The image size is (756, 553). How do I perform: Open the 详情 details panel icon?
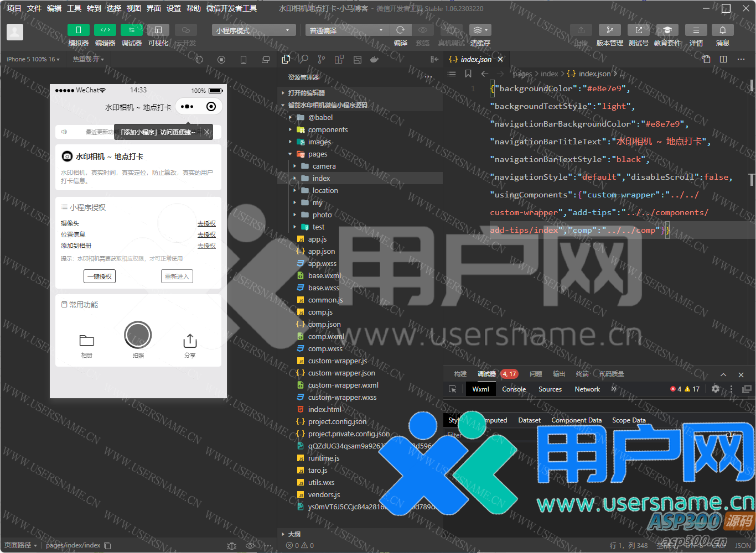(696, 30)
